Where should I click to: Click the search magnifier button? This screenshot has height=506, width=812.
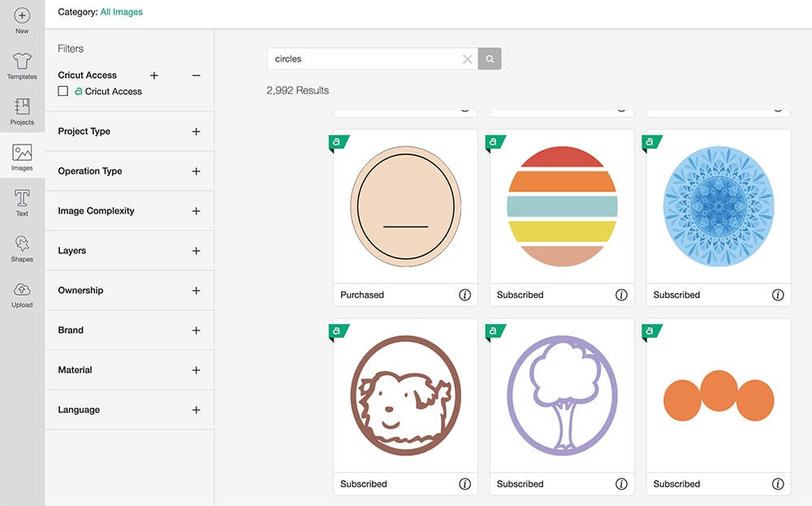tap(490, 59)
